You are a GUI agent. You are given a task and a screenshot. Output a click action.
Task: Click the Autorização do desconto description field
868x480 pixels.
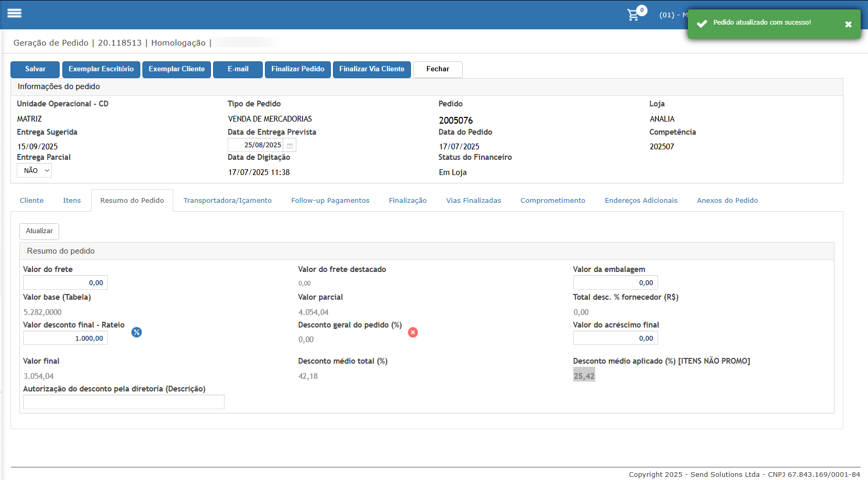(124, 402)
